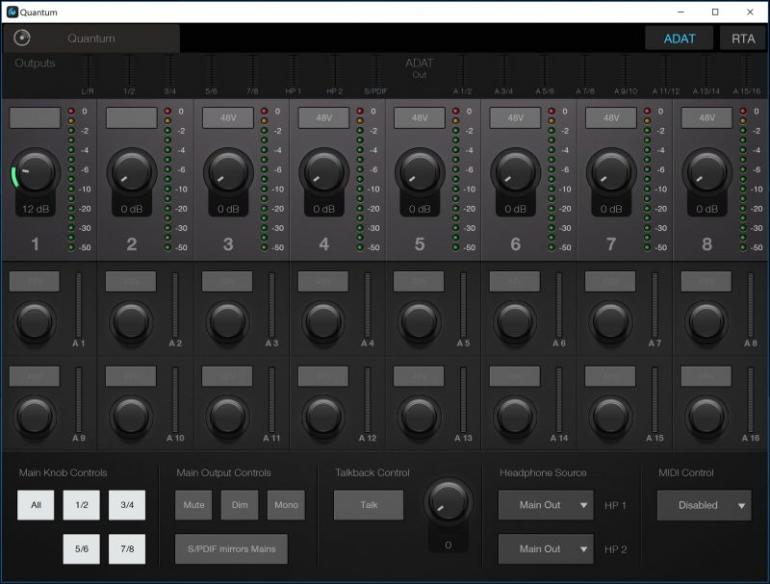The height and width of the screenshot is (584, 770).
Task: Toggle 48V phantom power on channel 6
Action: (x=515, y=118)
